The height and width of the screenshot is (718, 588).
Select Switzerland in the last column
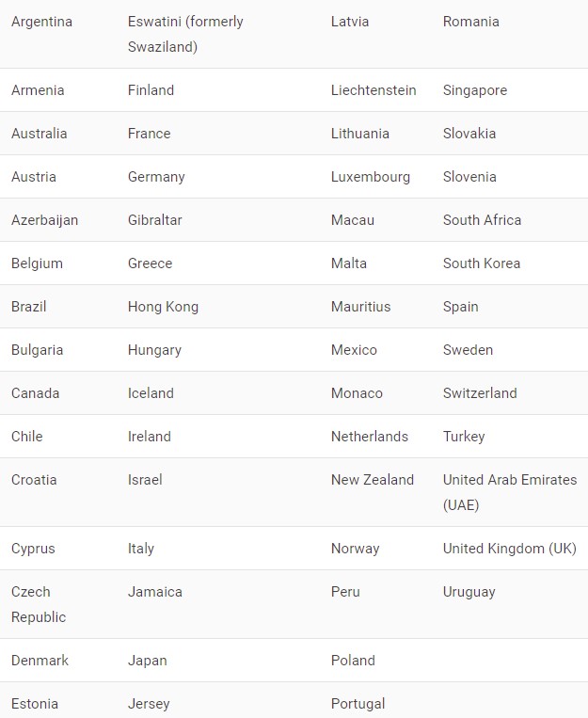coord(480,393)
